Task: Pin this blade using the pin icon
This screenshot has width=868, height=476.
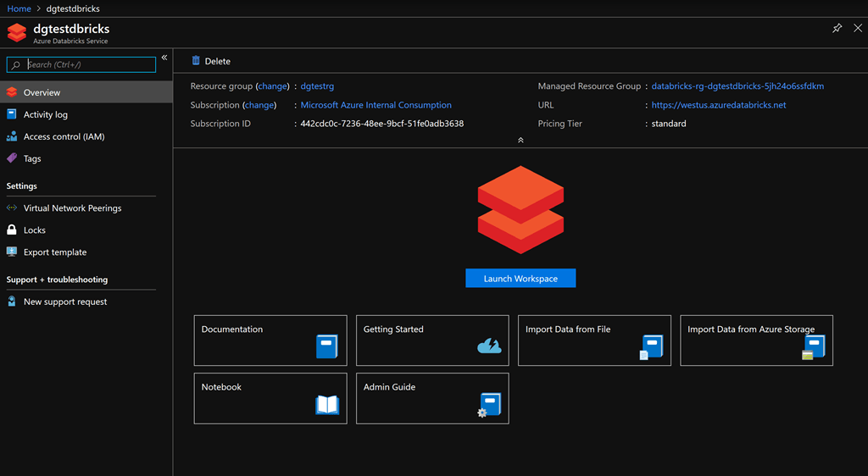Action: click(837, 28)
